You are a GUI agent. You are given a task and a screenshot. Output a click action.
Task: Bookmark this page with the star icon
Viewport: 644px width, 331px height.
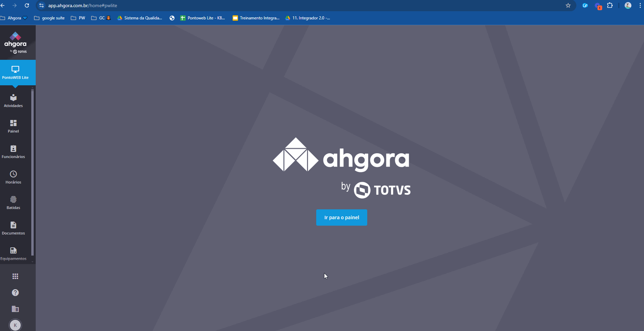point(568,5)
